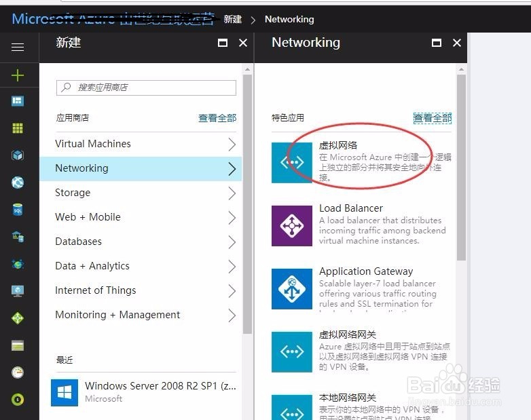Viewport: 531px width, 420px height.
Task: Click 新建 in the breadcrumb
Action: point(233,19)
